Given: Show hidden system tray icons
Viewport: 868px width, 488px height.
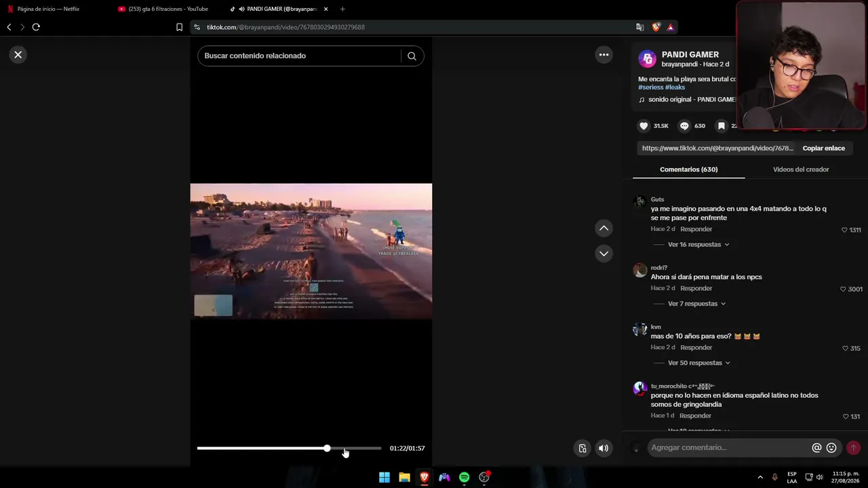Looking at the screenshot, I should point(760,477).
